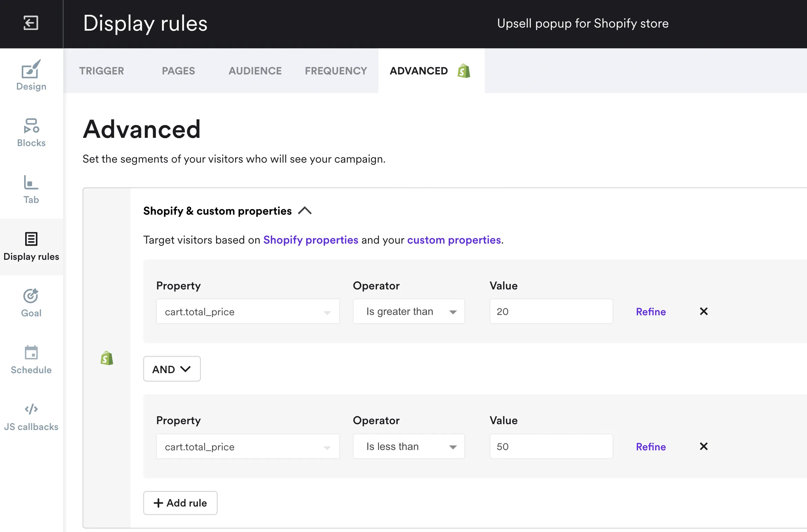Click the back arrow at top left

pyautogui.click(x=31, y=23)
